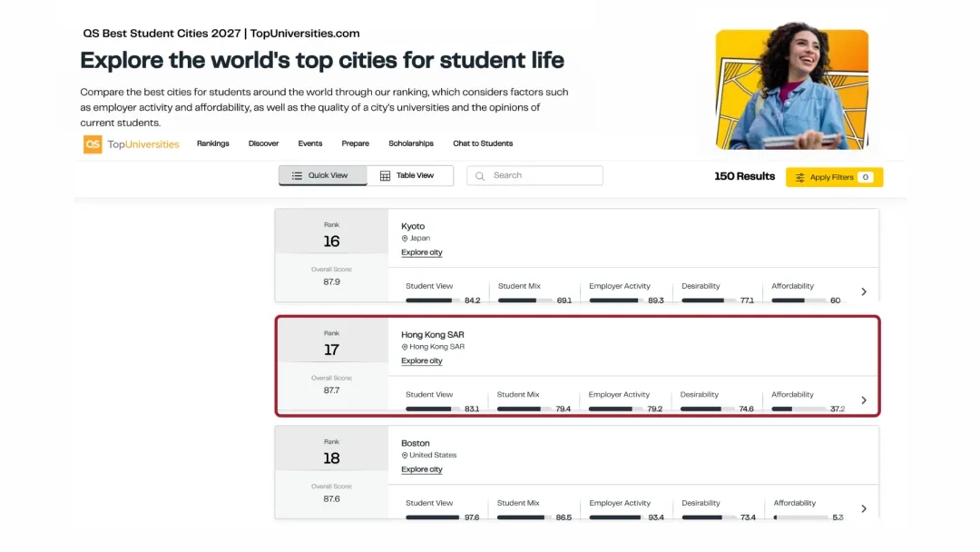The height and width of the screenshot is (552, 980).
Task: Focus the Search input field
Action: tap(535, 175)
